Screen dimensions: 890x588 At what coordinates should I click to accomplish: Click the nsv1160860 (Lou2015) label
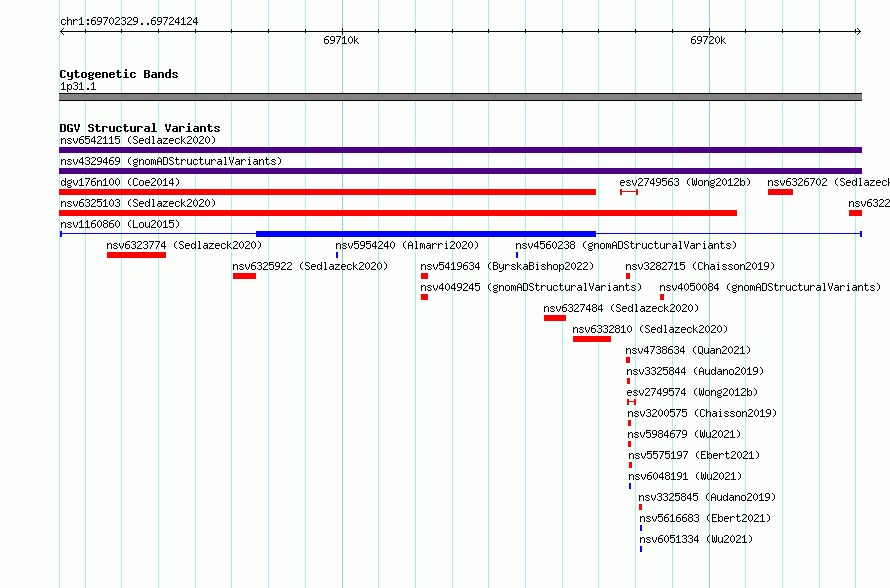[120, 224]
